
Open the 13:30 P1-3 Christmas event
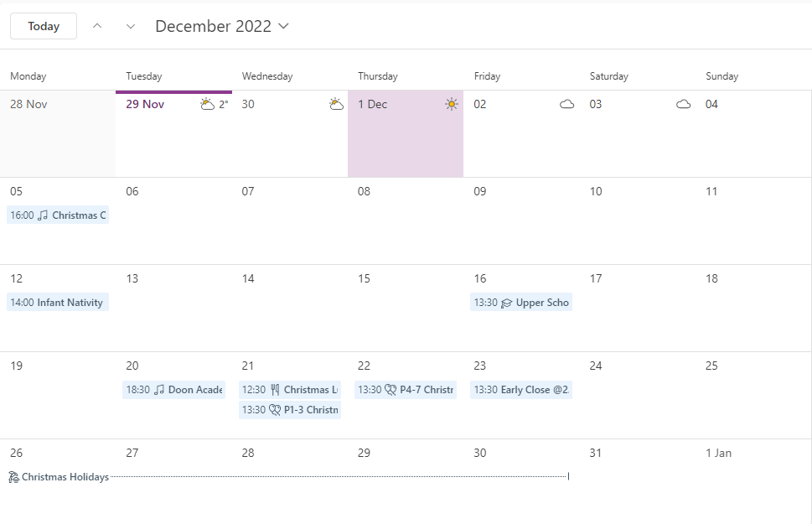290,410
